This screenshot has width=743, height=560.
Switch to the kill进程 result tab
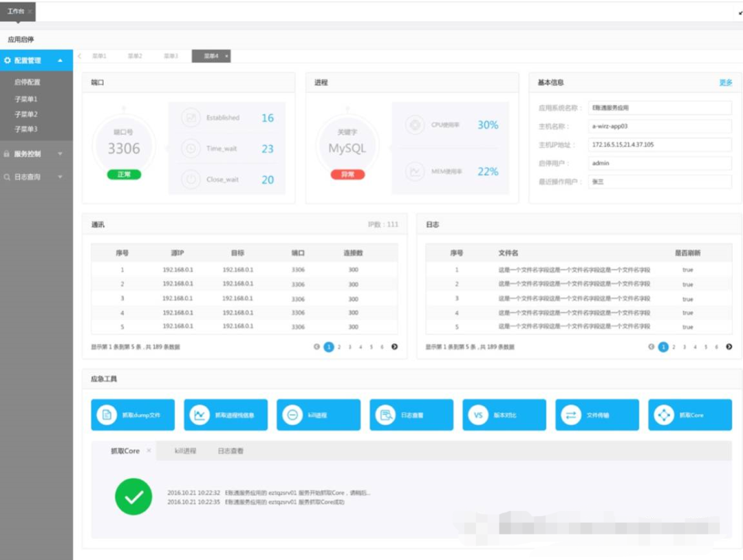(x=185, y=451)
